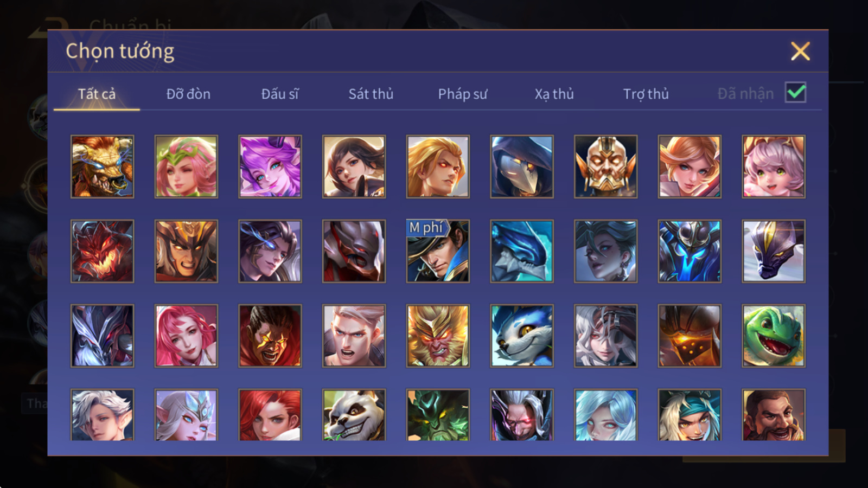Open the "Trợ thủ" tab
Viewport: 868px width, 488px height.
[646, 94]
